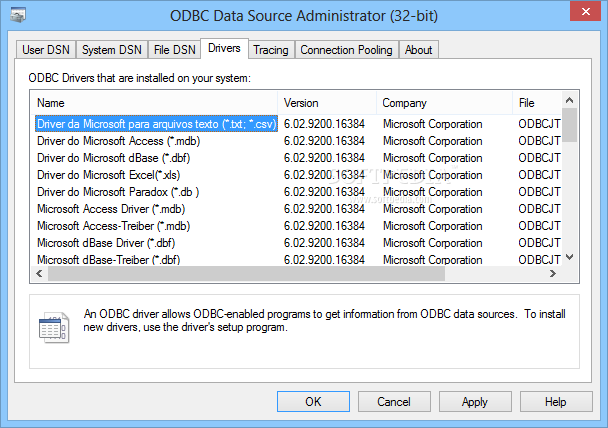Select Microsoft Access-Treiber (*.mdb)
Viewport: 608px width, 428px height.
113,226
